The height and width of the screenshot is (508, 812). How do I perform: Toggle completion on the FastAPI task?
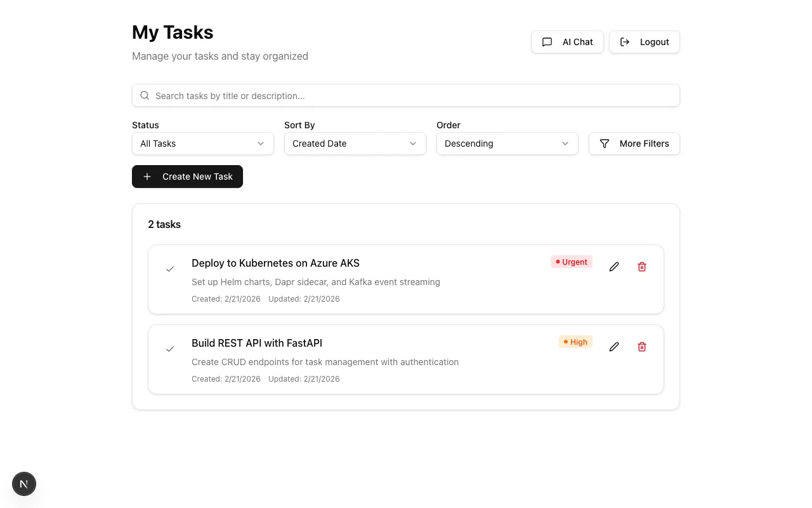pos(169,349)
